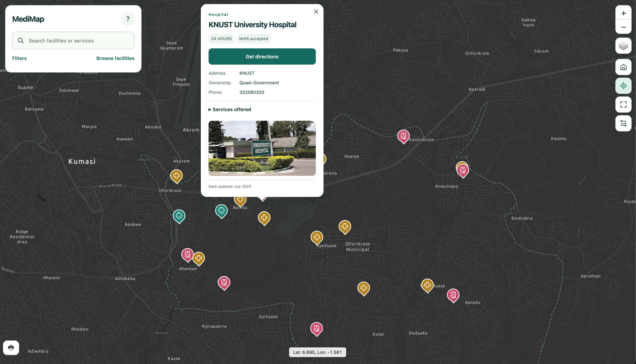The height and width of the screenshot is (364, 636).
Task: Zoom out with the minus button
Action: (623, 27)
